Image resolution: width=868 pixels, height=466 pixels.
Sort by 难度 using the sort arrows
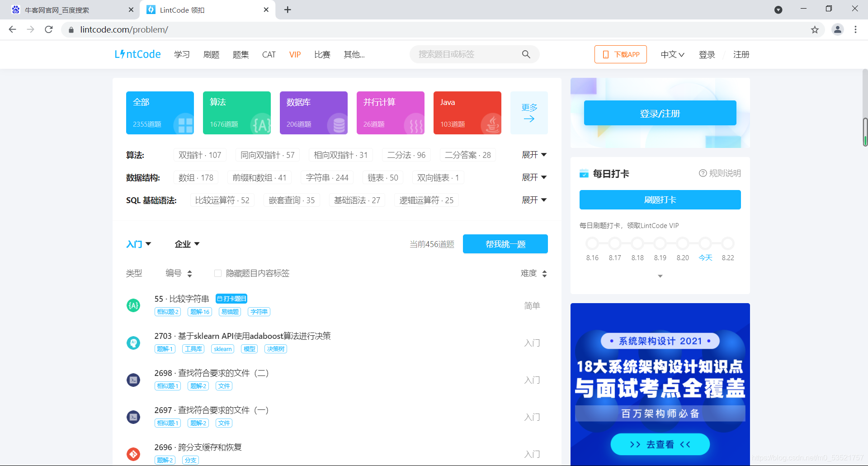click(544, 274)
